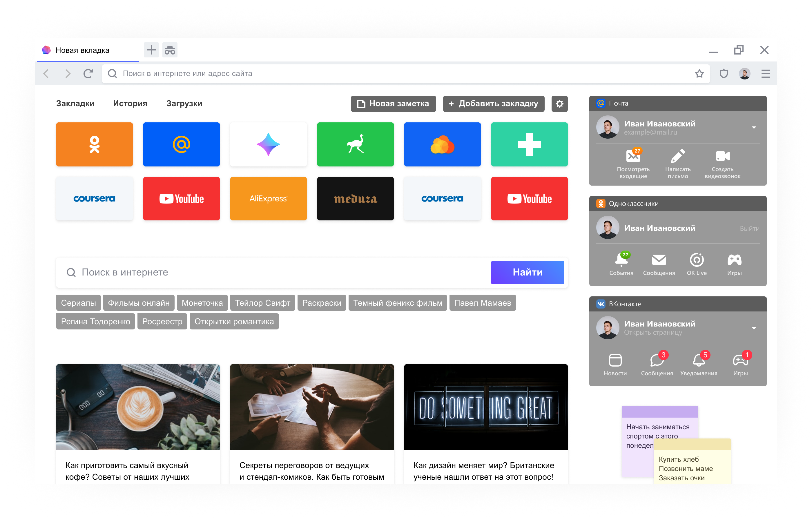Switch to Загрузки tab

point(184,104)
